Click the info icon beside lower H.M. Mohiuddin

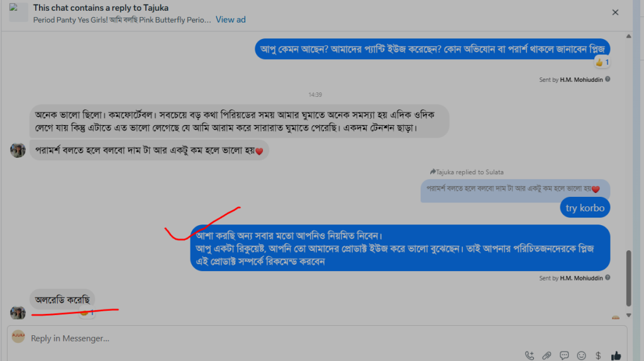point(608,277)
